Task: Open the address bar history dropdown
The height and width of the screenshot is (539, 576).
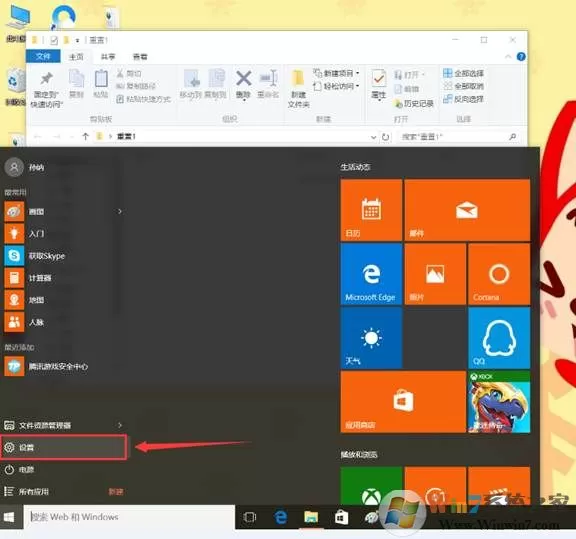Action: (374, 137)
